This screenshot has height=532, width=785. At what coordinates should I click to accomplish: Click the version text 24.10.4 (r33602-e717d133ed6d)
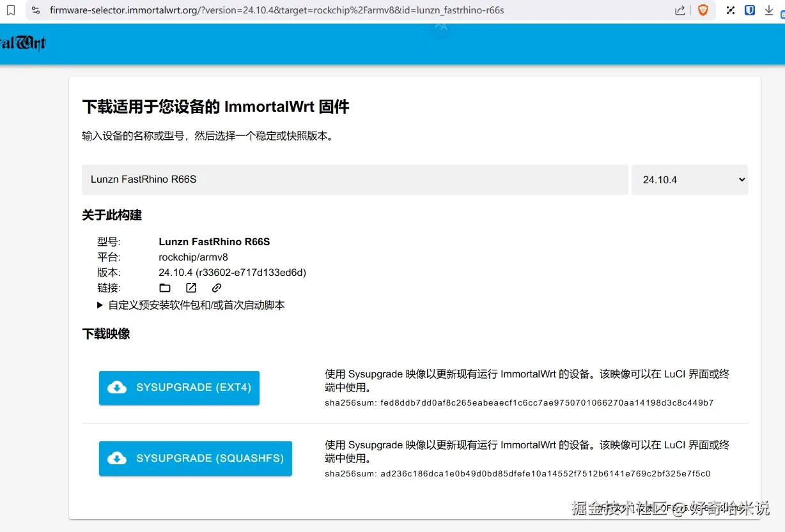233,273
